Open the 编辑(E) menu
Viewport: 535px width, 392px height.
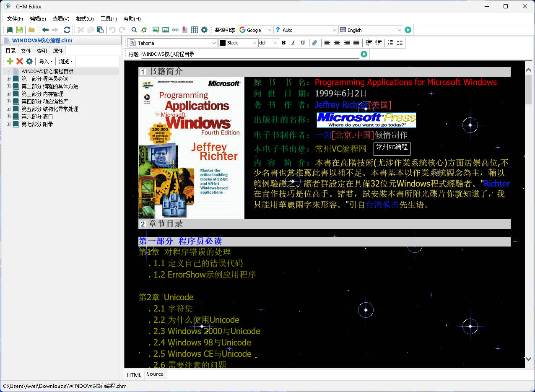click(x=38, y=18)
